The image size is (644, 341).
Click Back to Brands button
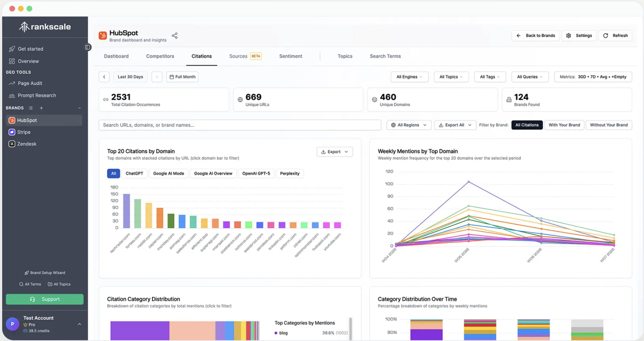(535, 36)
